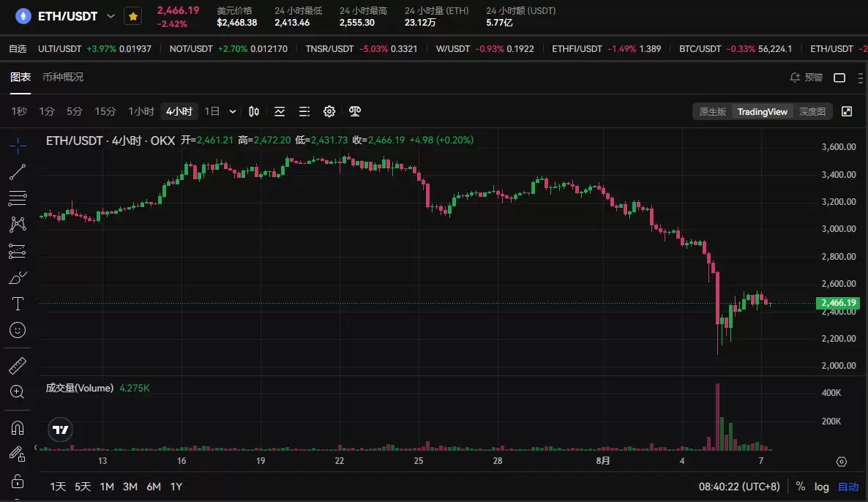The image size is (868, 502).
Task: Select the ruler measure tool
Action: tap(18, 365)
